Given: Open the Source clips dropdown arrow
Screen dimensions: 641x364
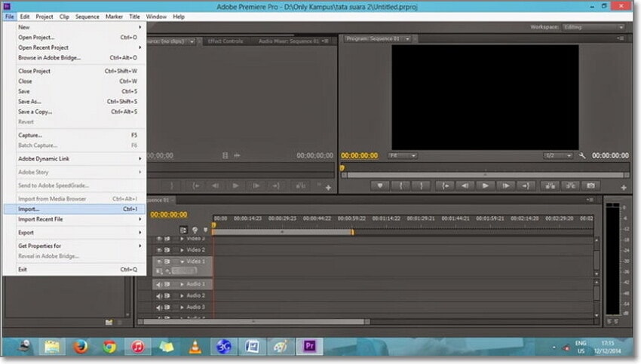Looking at the screenshot, I should 192,41.
